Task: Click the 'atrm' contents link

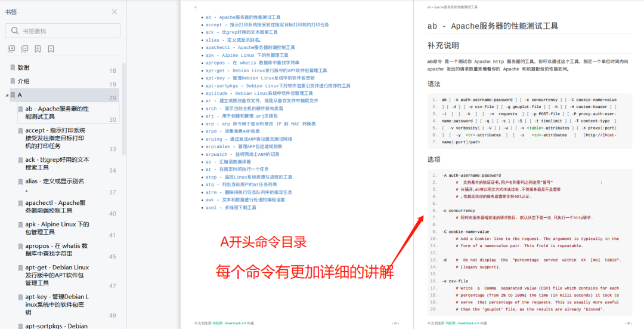Action: (x=249, y=192)
